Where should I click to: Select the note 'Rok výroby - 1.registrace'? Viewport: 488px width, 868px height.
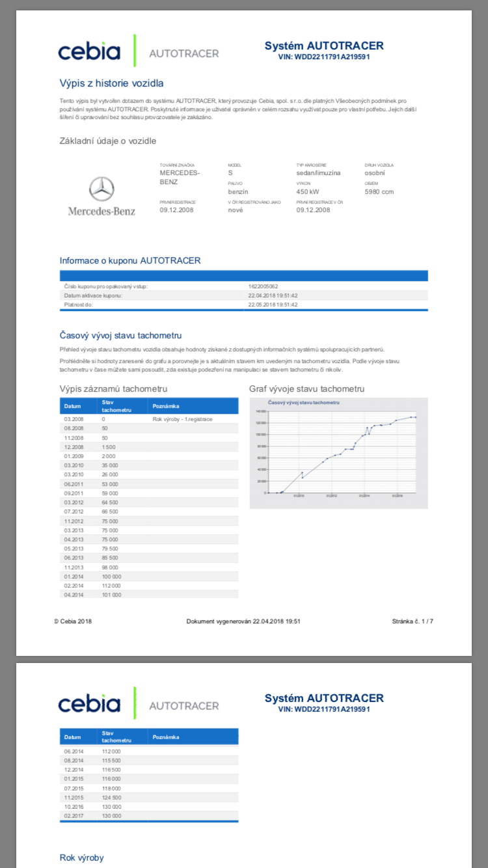pos(182,419)
